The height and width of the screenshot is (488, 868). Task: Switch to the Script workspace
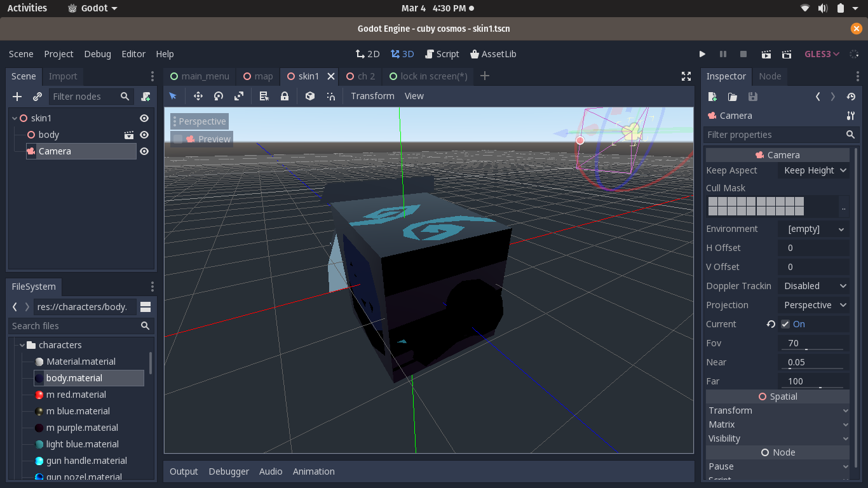[x=442, y=54]
